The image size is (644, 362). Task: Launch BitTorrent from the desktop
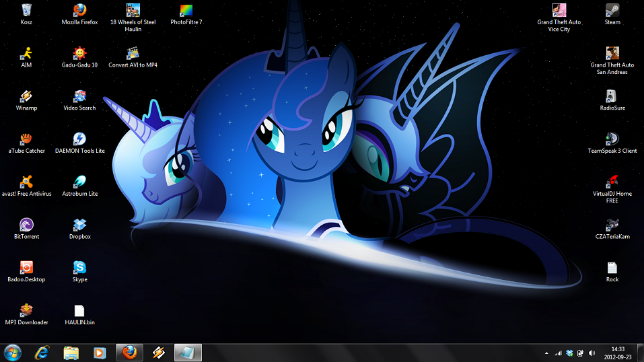pyautogui.click(x=26, y=225)
